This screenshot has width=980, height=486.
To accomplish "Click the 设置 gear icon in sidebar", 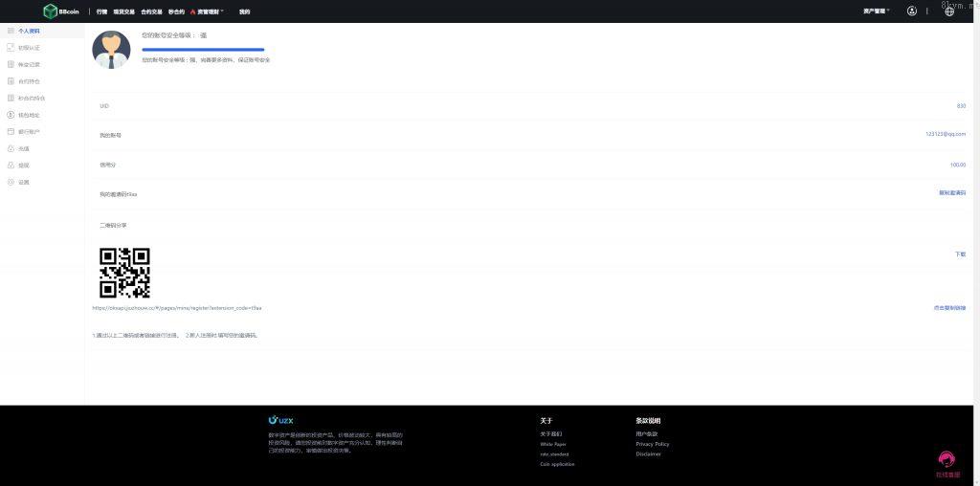I will point(11,182).
